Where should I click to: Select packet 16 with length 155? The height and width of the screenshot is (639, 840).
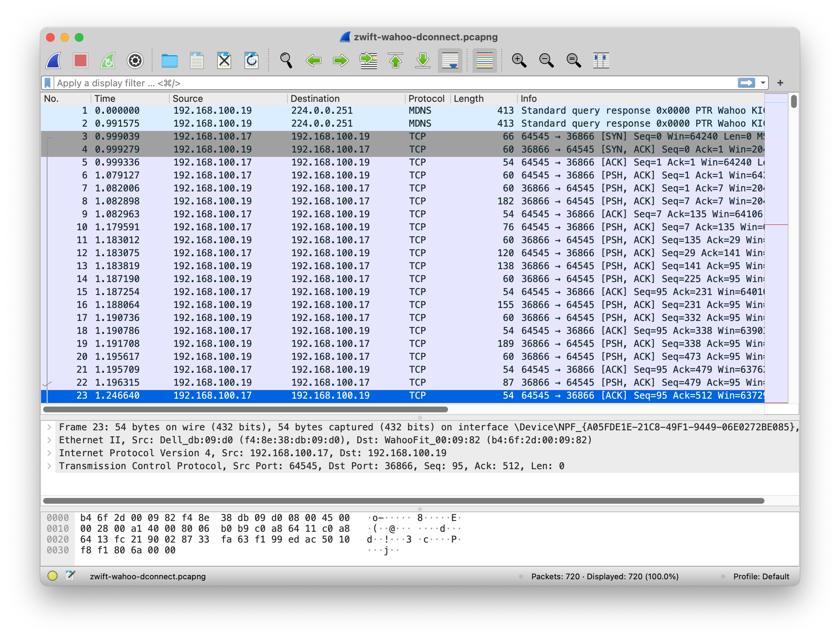tap(402, 305)
